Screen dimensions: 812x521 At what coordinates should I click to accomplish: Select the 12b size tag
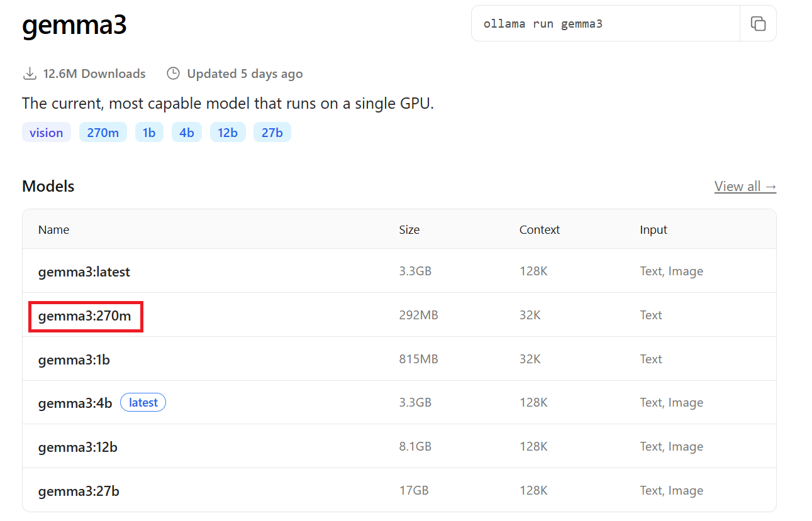(x=228, y=133)
